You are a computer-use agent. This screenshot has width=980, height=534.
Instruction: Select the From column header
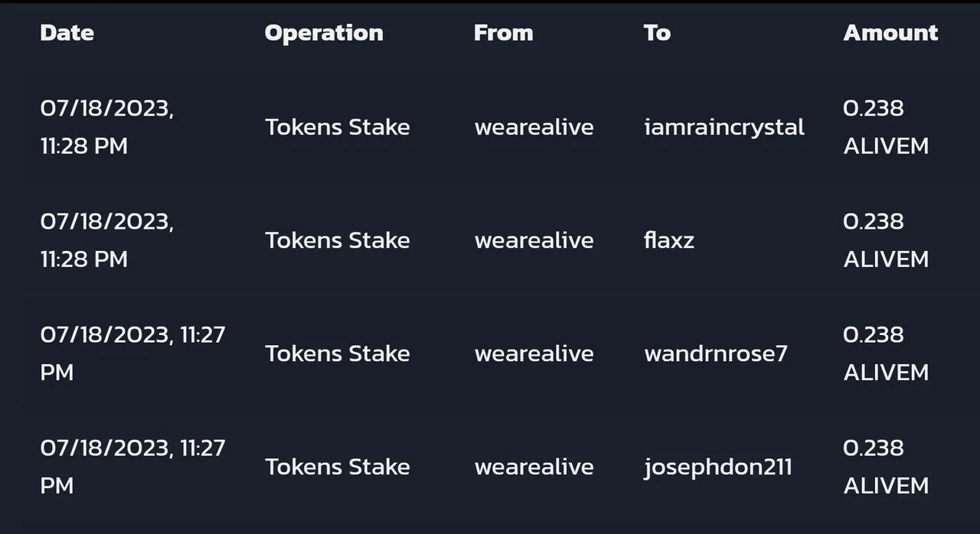click(x=503, y=33)
